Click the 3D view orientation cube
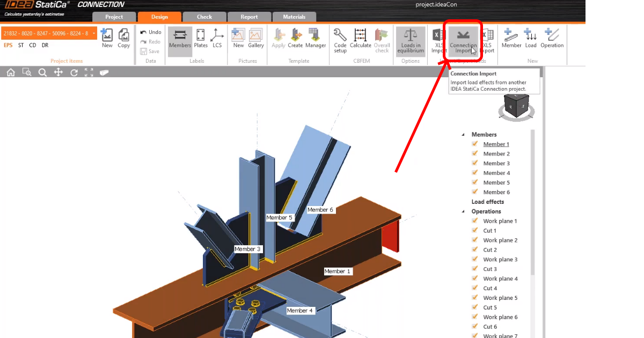The height and width of the screenshot is (338, 644). click(516, 105)
